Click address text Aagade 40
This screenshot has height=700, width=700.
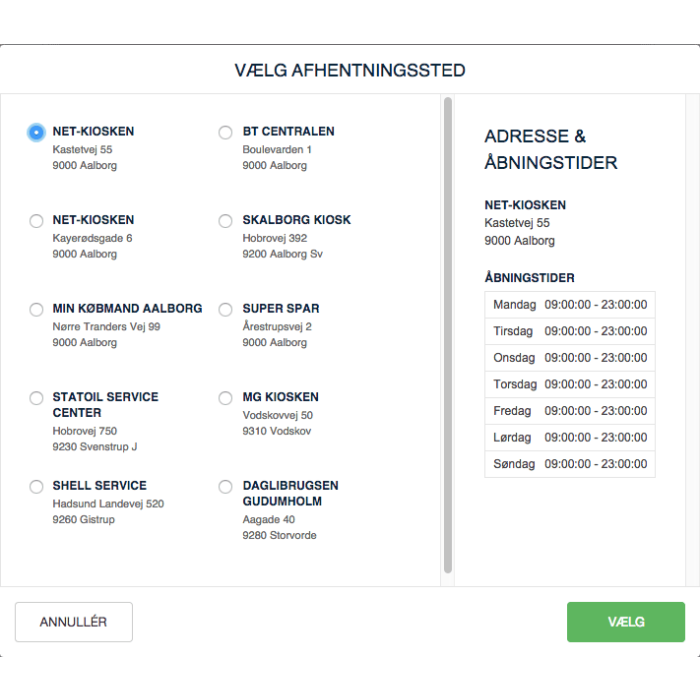(x=268, y=520)
